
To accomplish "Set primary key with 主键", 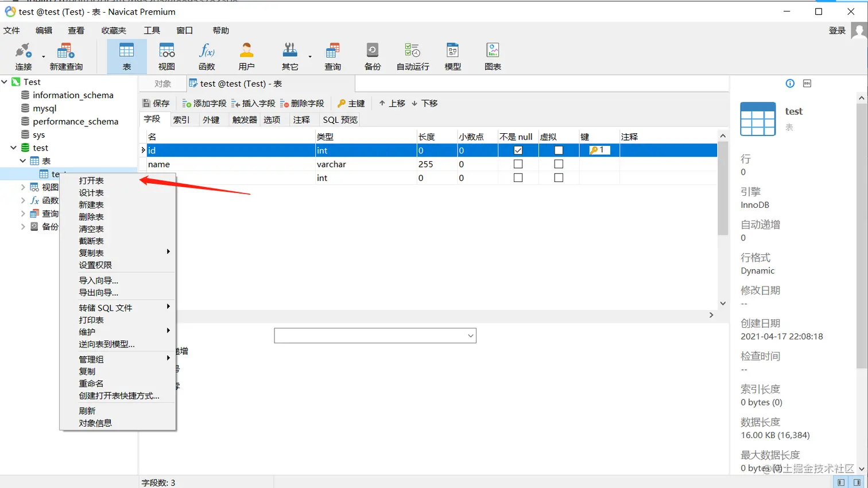I will 351,103.
